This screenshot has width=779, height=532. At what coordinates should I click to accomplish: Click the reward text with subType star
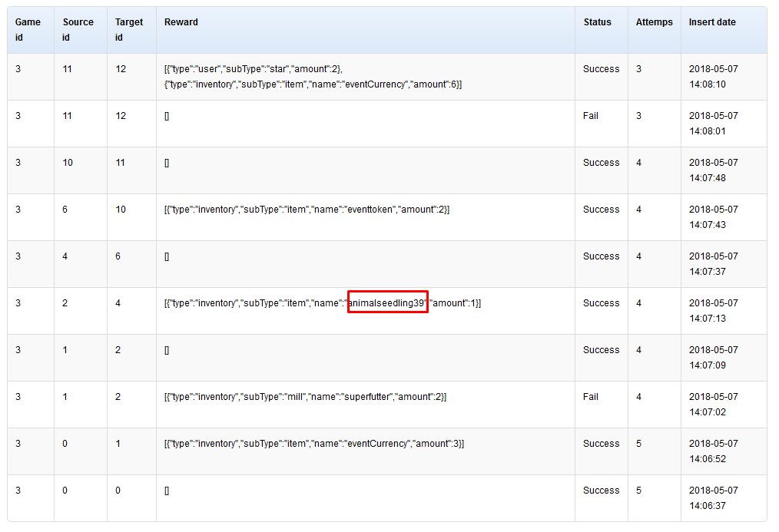[x=254, y=69]
